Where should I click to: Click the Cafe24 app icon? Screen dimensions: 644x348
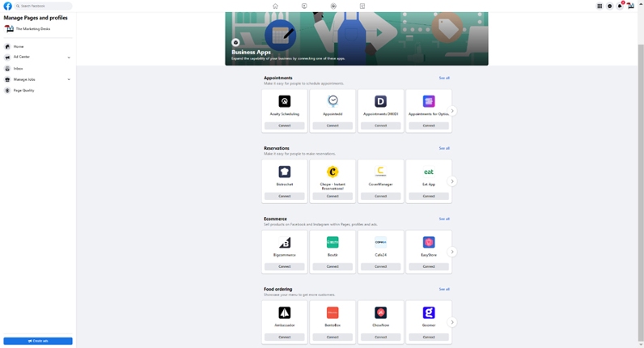(x=381, y=243)
